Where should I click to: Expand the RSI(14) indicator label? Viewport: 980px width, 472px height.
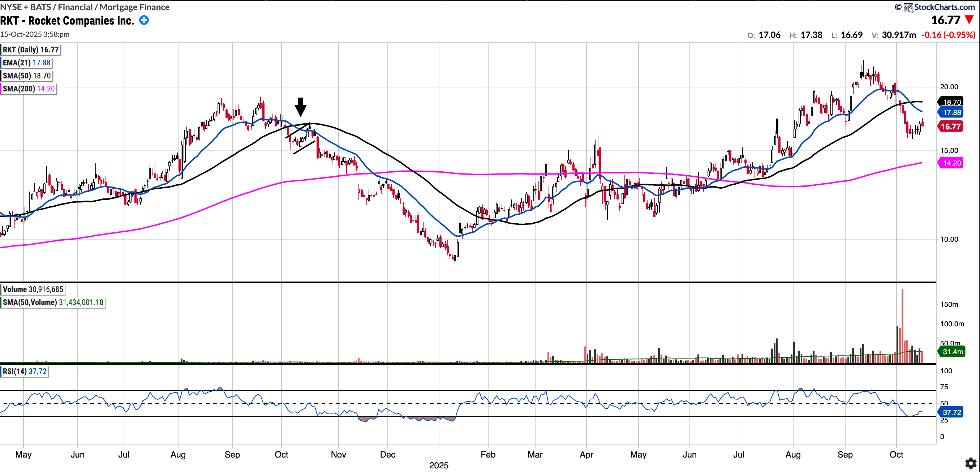[24, 371]
